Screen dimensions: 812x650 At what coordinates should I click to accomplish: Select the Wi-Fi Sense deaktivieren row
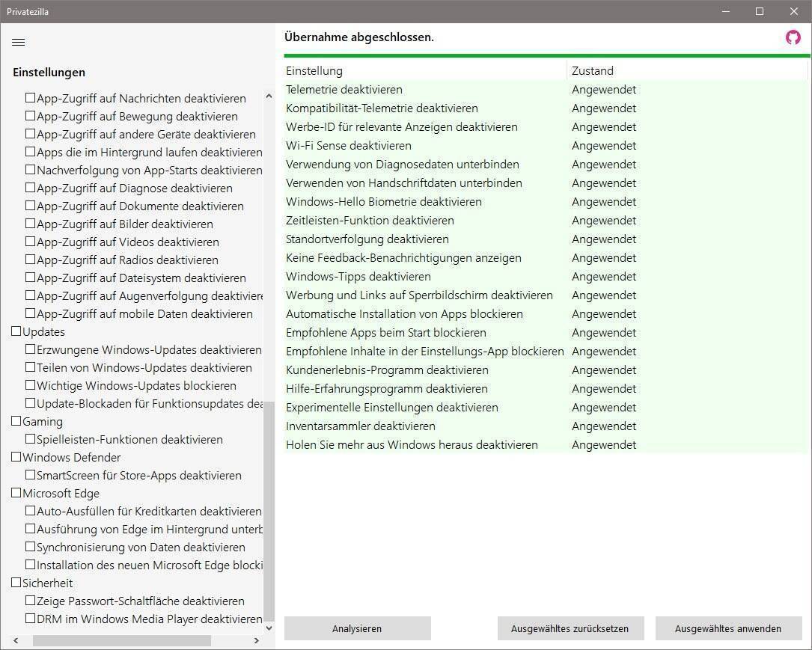(x=349, y=146)
